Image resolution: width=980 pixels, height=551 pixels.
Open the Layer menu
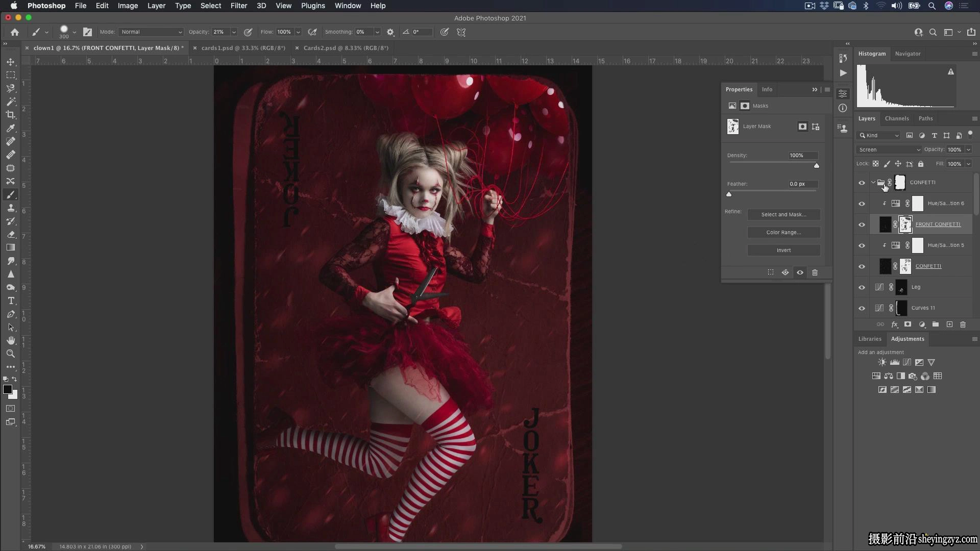tap(156, 6)
